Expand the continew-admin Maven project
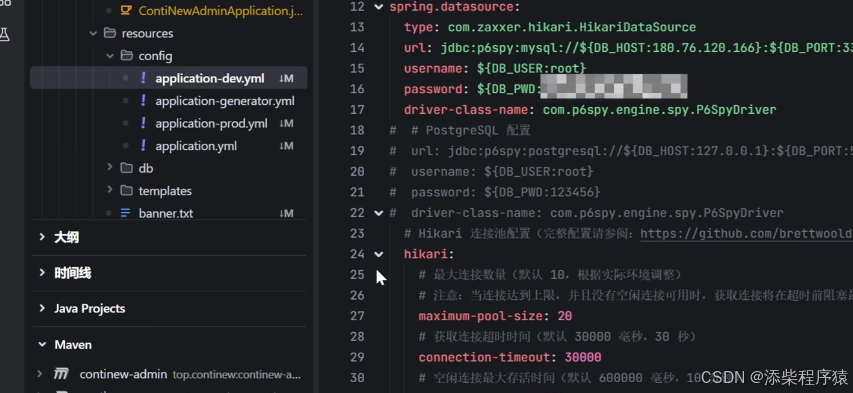Viewport: 853px width, 393px height. (x=40, y=374)
